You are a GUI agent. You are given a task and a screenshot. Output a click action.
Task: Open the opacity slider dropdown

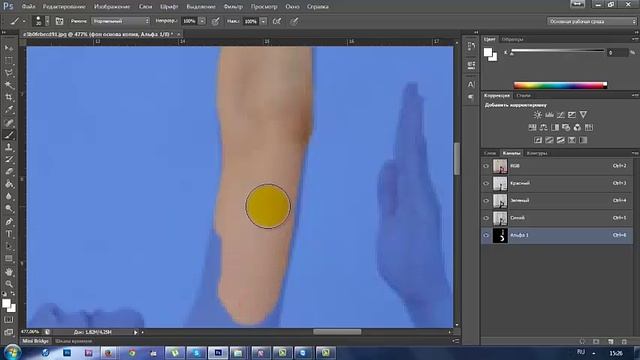(202, 21)
